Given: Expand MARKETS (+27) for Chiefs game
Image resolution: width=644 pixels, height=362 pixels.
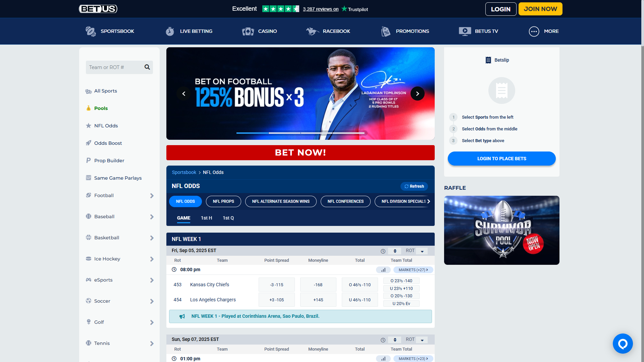Looking at the screenshot, I should pyautogui.click(x=413, y=270).
